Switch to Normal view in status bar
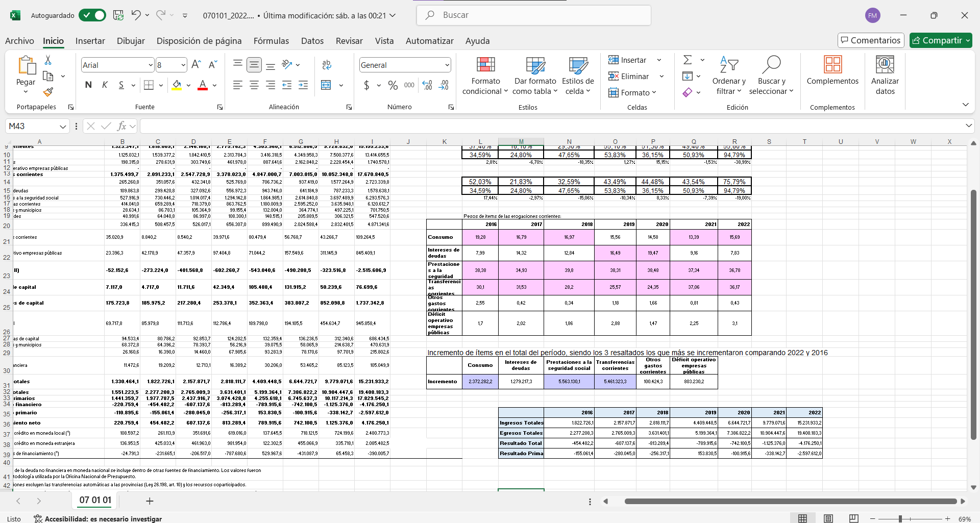980x523 pixels. (803, 518)
